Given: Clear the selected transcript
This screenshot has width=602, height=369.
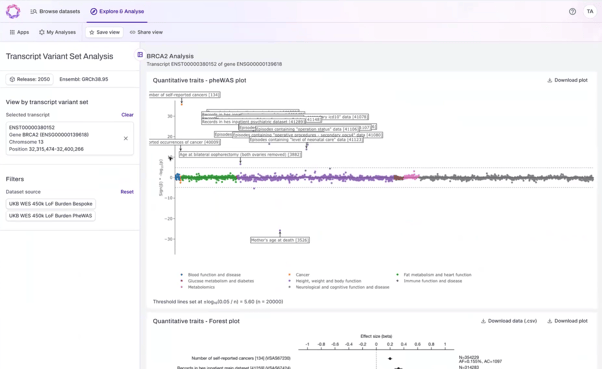Looking at the screenshot, I should [127, 115].
